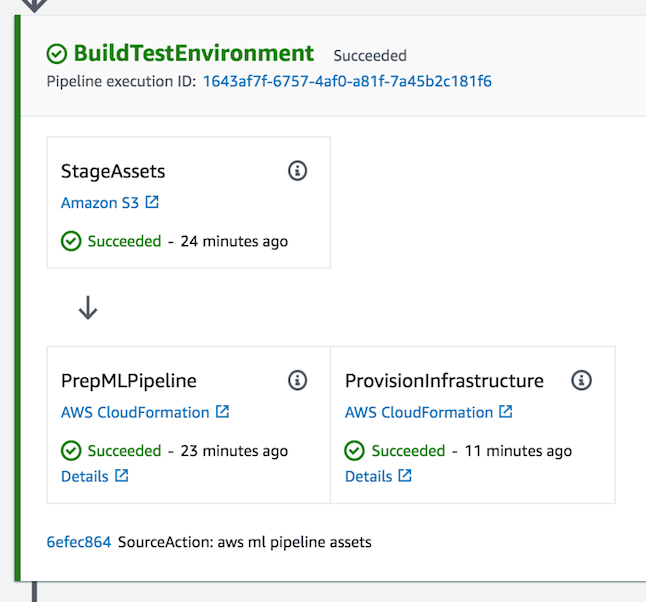The width and height of the screenshot is (646, 602).
Task: Click ProvisionInfrastructure green success checkmark
Action: pos(354,450)
